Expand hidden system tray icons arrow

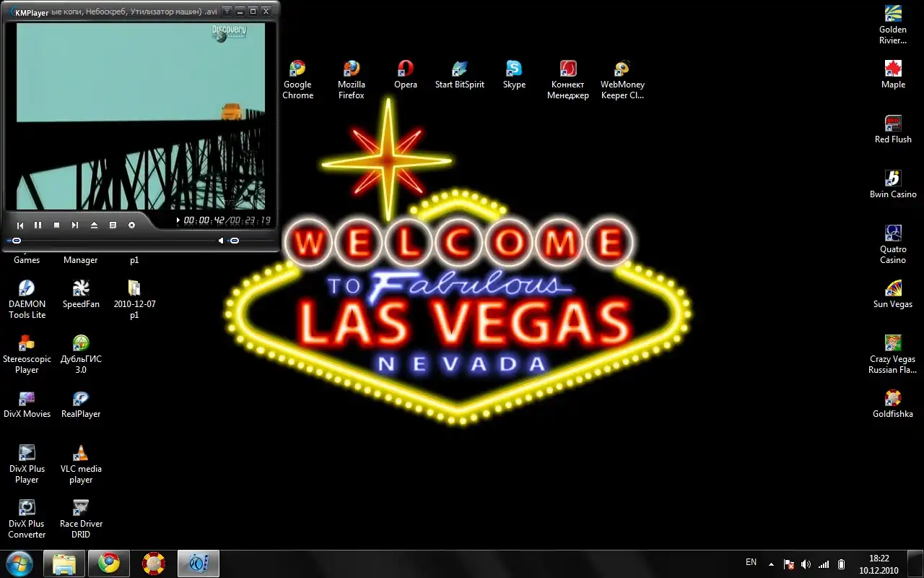tap(772, 564)
